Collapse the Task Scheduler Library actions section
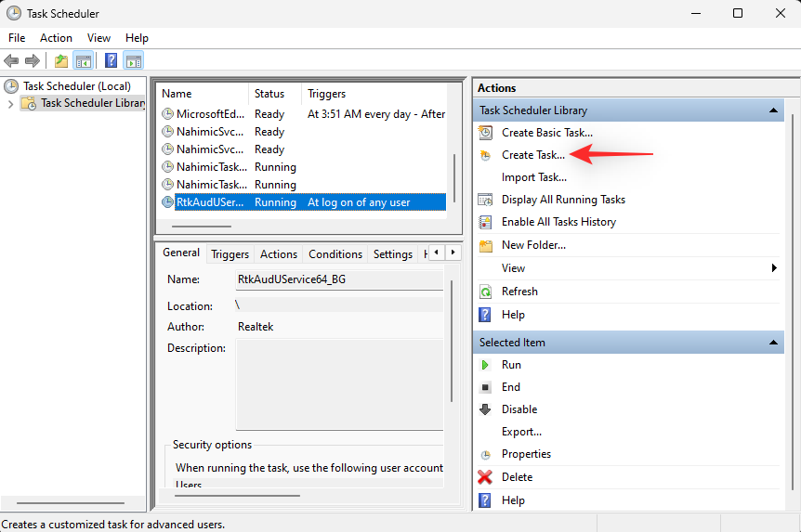801x532 pixels. pos(773,110)
